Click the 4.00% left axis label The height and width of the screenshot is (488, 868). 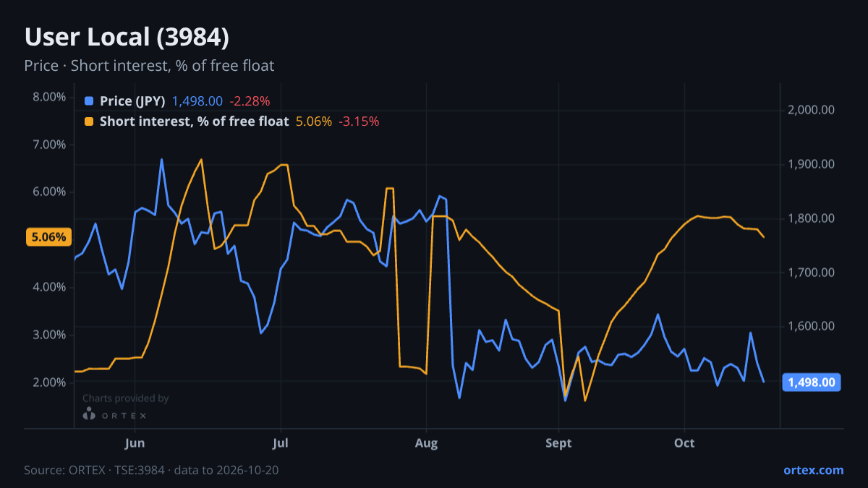49,287
